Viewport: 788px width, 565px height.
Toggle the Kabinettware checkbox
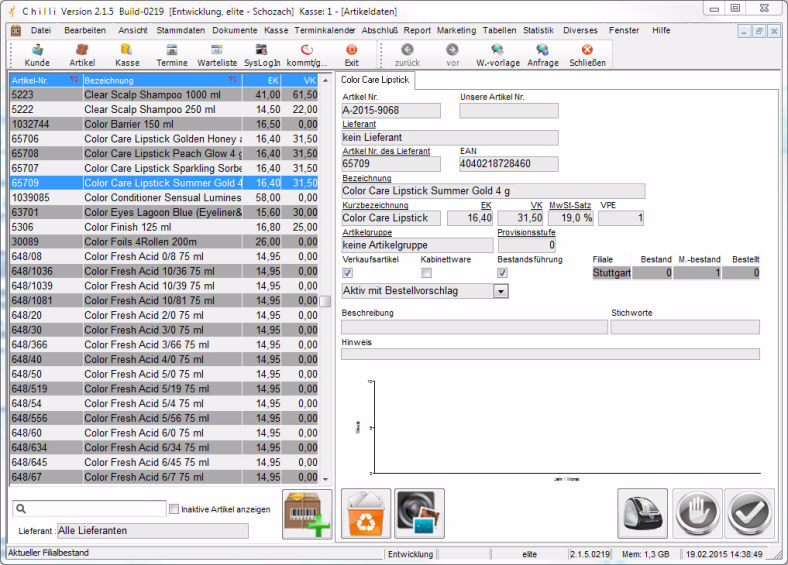click(x=426, y=273)
